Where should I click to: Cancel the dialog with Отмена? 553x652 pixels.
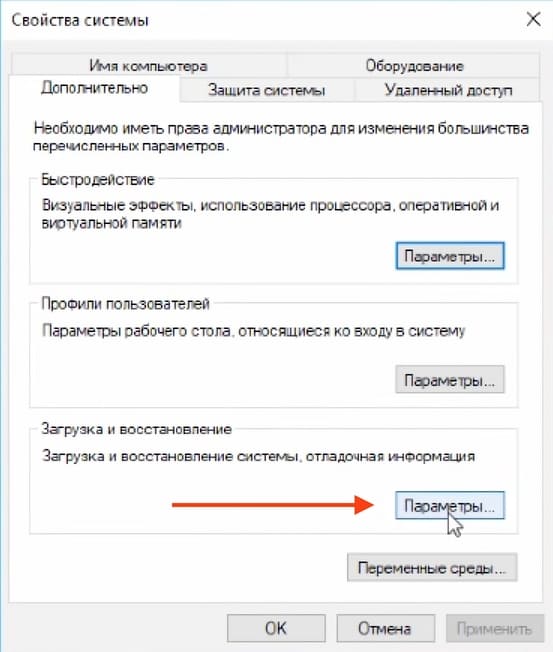[x=385, y=628]
